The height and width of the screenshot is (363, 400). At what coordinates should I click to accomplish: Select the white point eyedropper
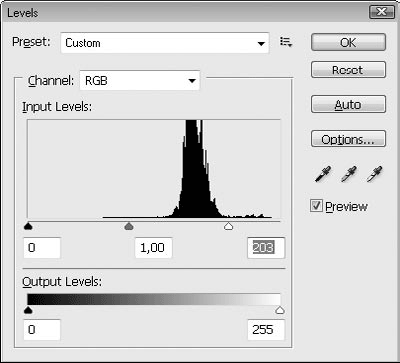coord(374,174)
